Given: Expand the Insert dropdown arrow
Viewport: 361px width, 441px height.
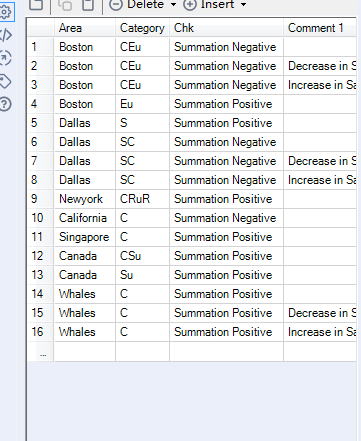Looking at the screenshot, I should tap(244, 5).
